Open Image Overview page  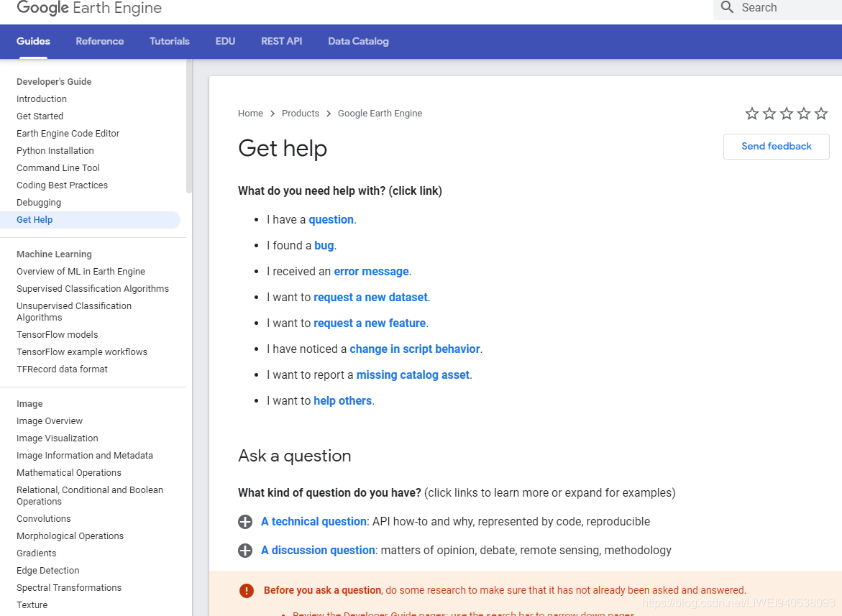(50, 421)
